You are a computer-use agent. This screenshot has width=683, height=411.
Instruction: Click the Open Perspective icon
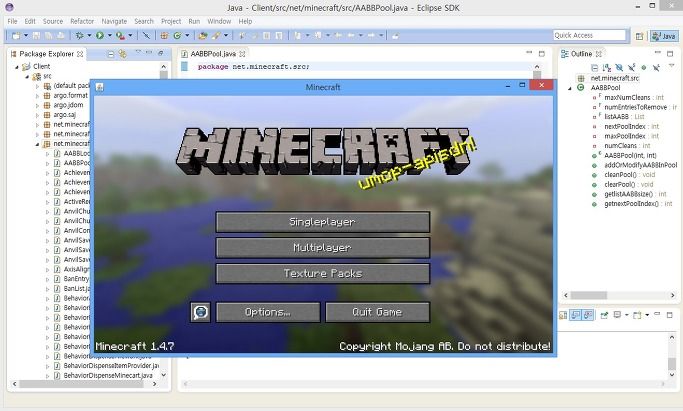pos(639,36)
